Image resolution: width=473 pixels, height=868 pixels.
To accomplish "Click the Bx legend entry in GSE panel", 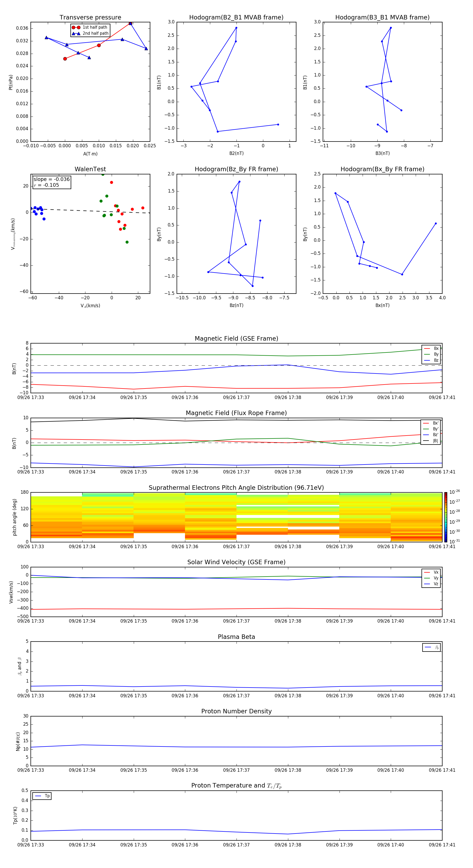I will coord(431,349).
